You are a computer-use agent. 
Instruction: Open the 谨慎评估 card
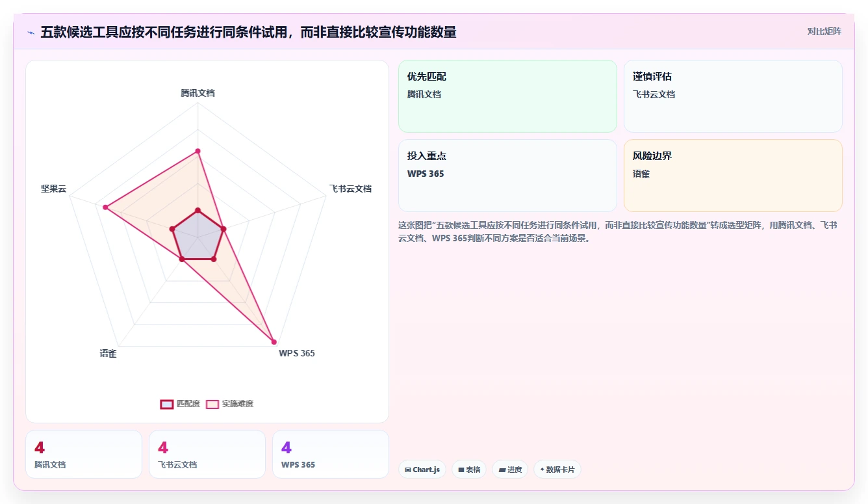[x=733, y=96]
